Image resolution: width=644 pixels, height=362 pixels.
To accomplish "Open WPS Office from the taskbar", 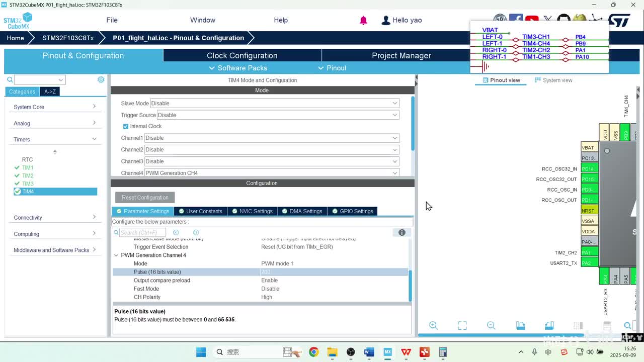I will tap(406, 352).
